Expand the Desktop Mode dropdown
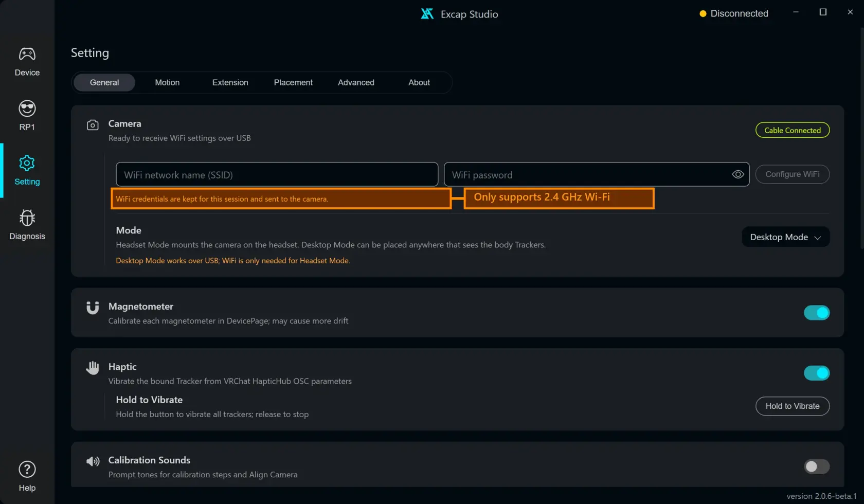This screenshot has height=504, width=864. [x=785, y=237]
